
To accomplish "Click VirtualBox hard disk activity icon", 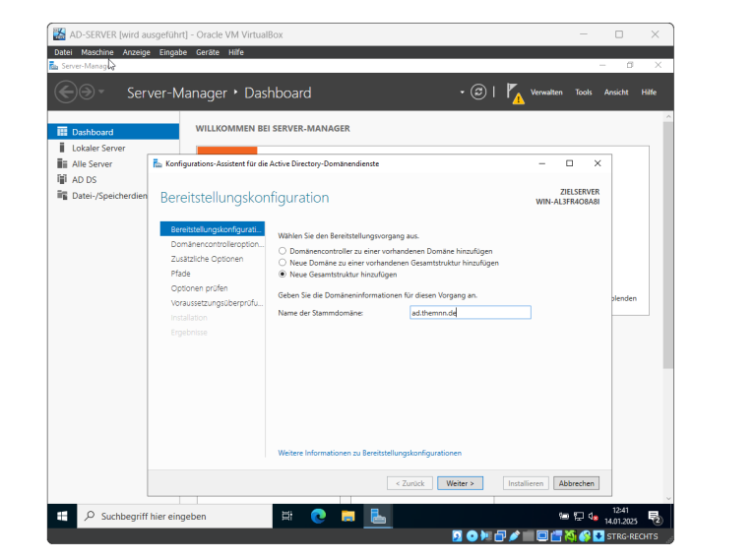I will point(457,536).
